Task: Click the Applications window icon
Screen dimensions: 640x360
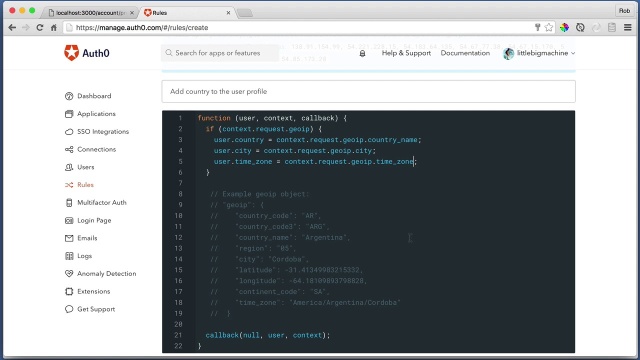Action: (69, 114)
